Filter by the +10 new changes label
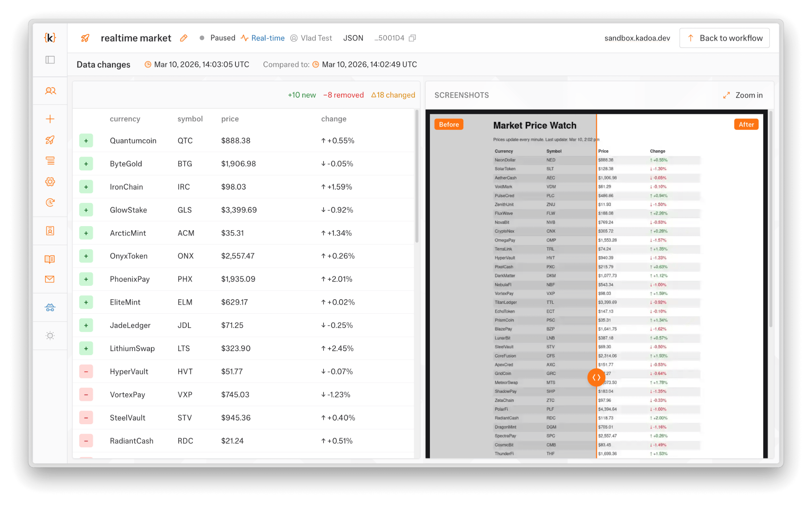The width and height of the screenshot is (812, 505). point(302,95)
